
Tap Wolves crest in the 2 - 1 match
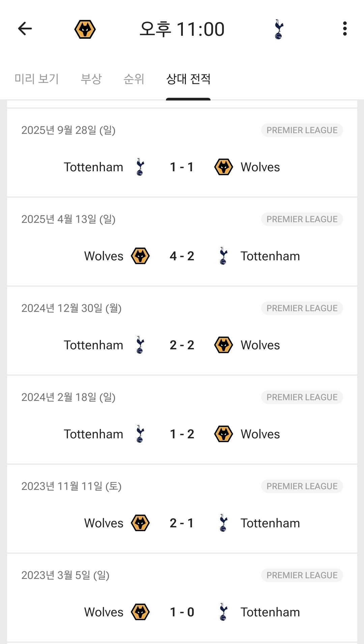[140, 523]
